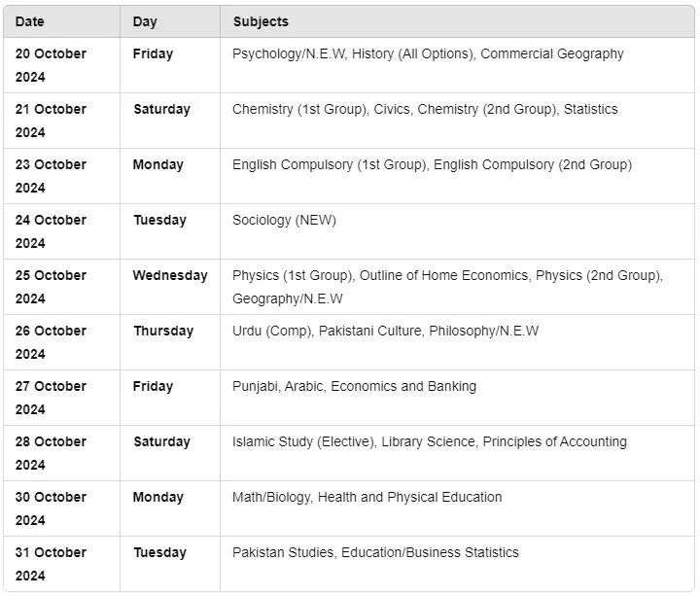
Task: Select Urdu (Comp), Pakistani Culture subjects cell
Action: (x=457, y=342)
